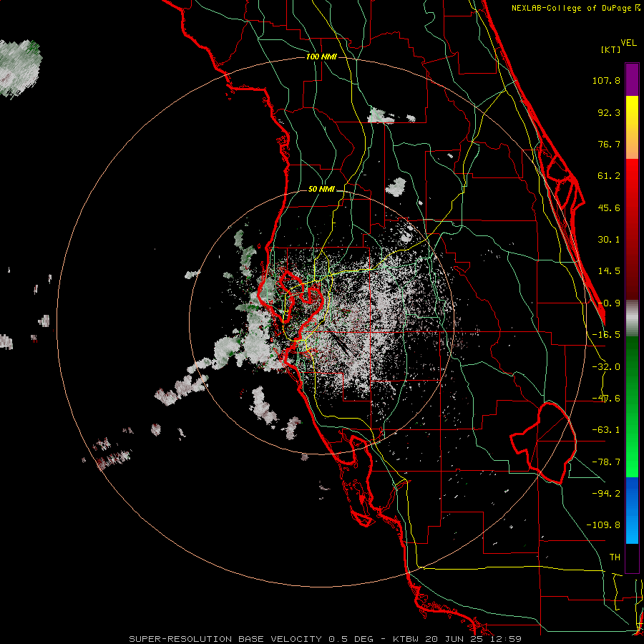Select the 76.7 scale value

pyautogui.click(x=609, y=144)
